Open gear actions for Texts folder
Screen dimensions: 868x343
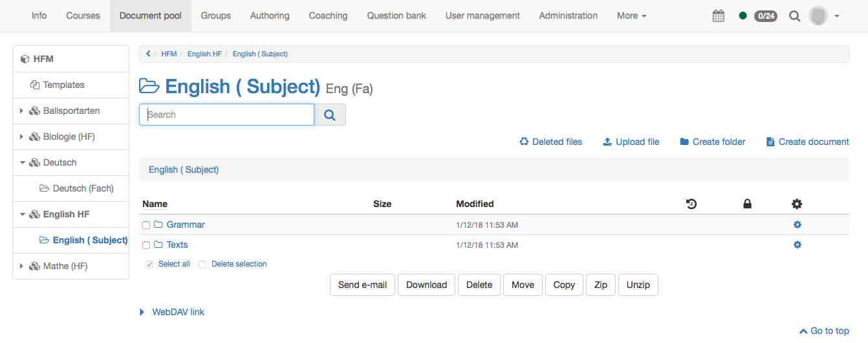pos(797,245)
